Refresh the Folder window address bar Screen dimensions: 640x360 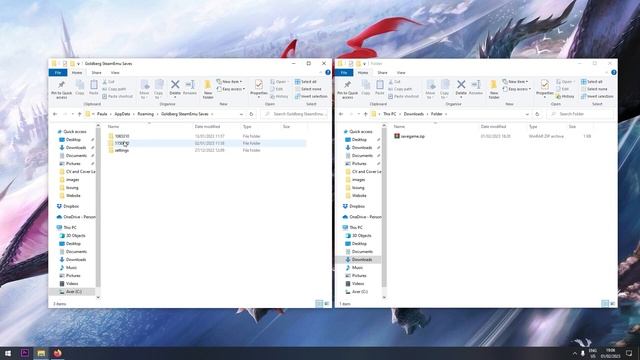click(537, 114)
